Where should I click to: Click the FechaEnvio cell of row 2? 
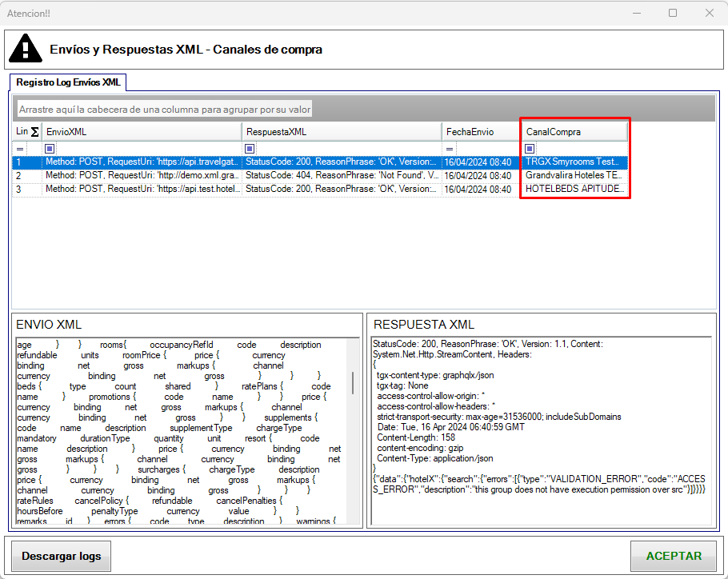(482, 175)
